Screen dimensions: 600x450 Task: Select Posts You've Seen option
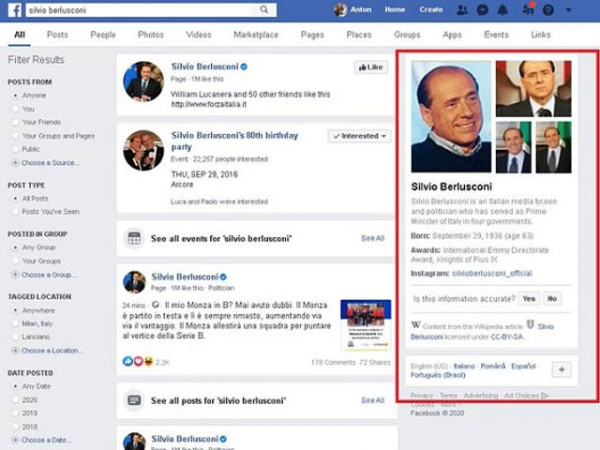coord(15,212)
